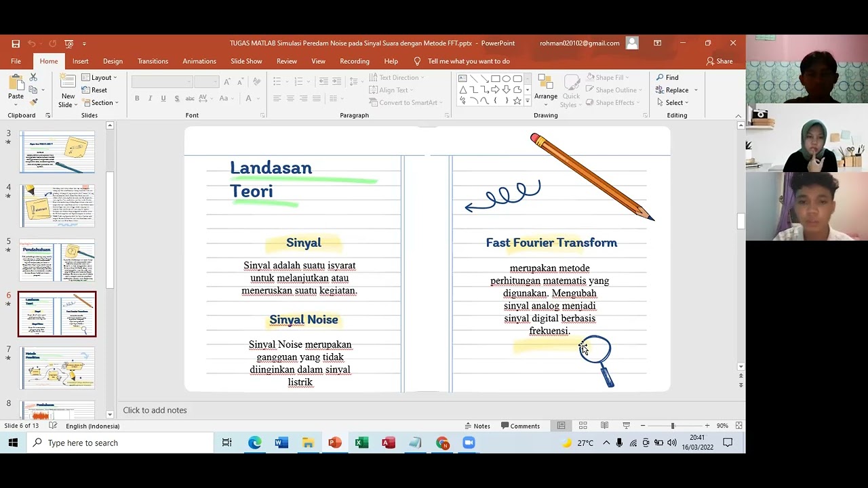The image size is (868, 488).
Task: Switch to the Animations tab
Action: click(x=199, y=61)
